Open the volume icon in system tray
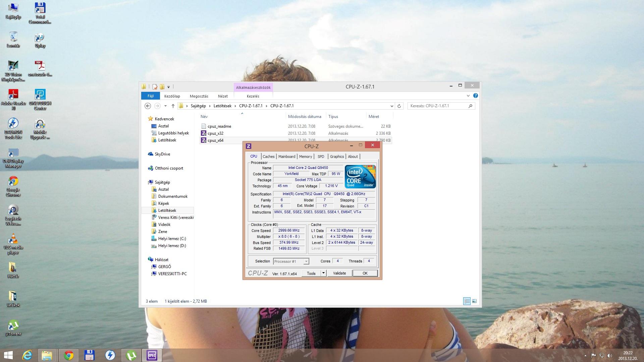This screenshot has height=362, width=644. (610, 356)
